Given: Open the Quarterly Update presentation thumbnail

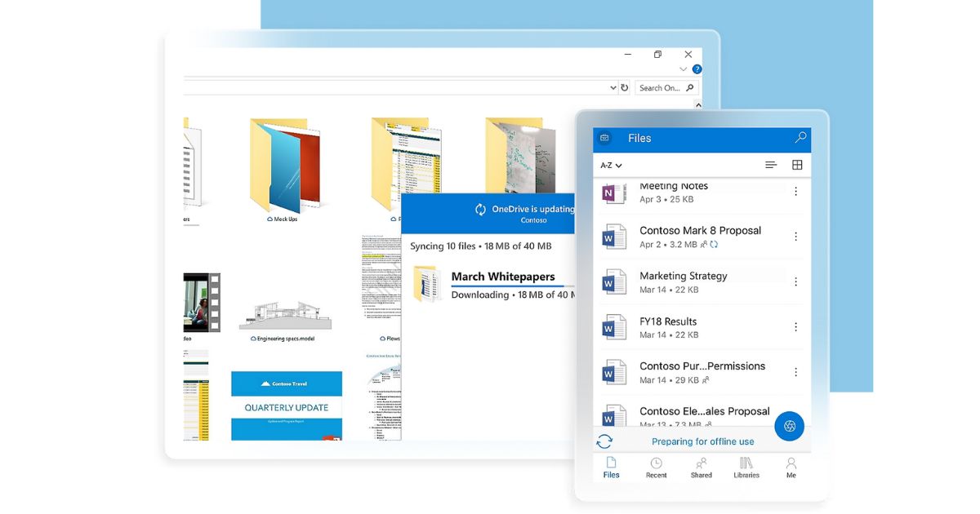Looking at the screenshot, I should (287, 406).
